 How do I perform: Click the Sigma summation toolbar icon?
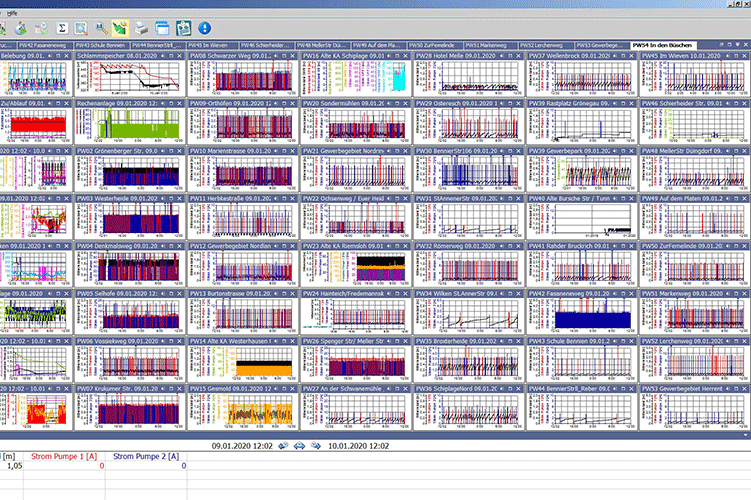[x=60, y=27]
